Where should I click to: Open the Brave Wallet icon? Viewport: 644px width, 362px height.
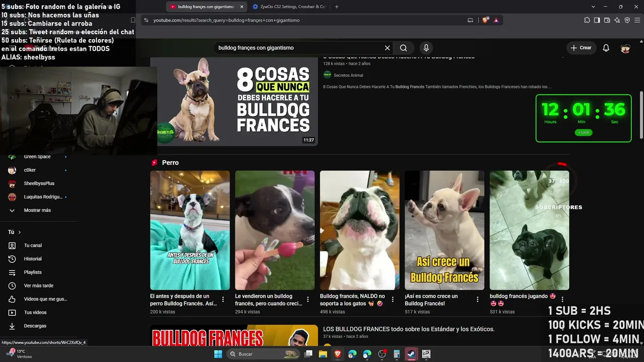(x=607, y=20)
